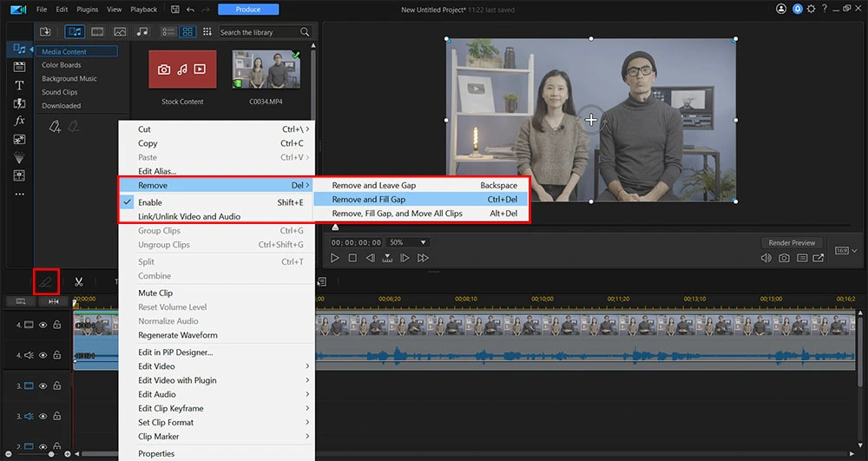This screenshot has height=461, width=868.
Task: Open the Title Room from the sidebar
Action: click(19, 85)
